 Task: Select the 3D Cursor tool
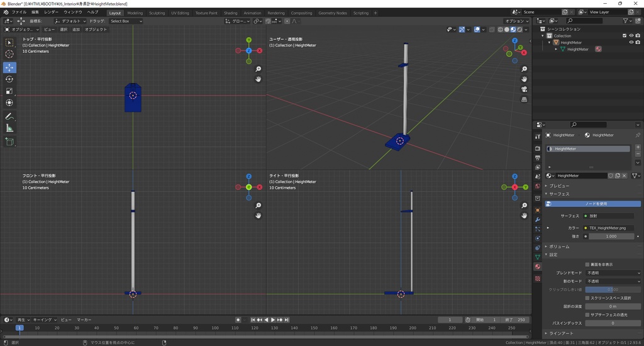click(x=9, y=55)
